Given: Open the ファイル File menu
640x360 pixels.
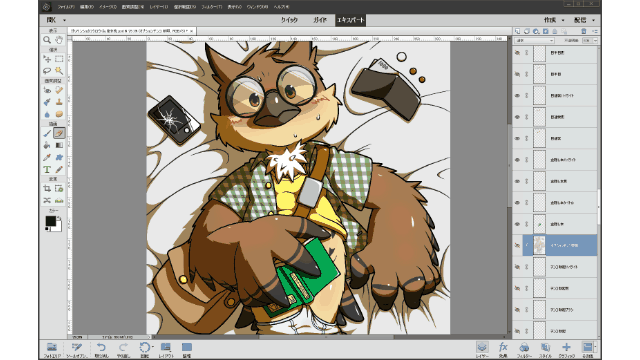Looking at the screenshot, I should tap(66, 7).
